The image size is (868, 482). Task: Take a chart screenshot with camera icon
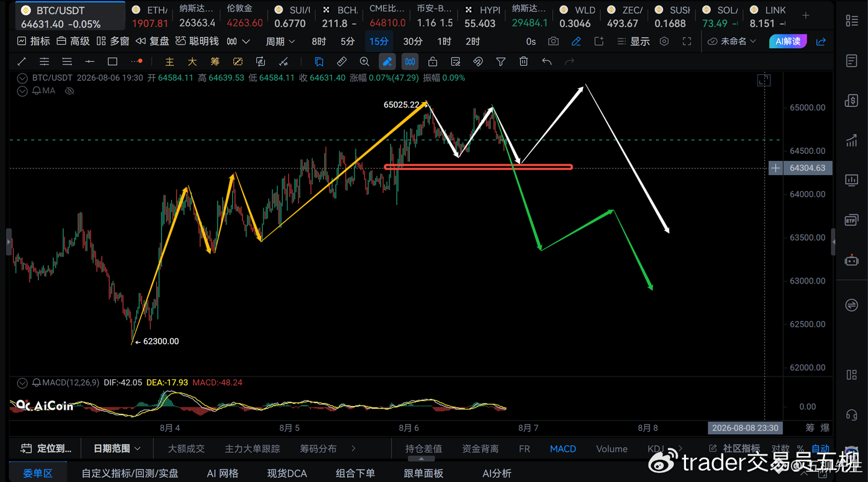pyautogui.click(x=553, y=41)
